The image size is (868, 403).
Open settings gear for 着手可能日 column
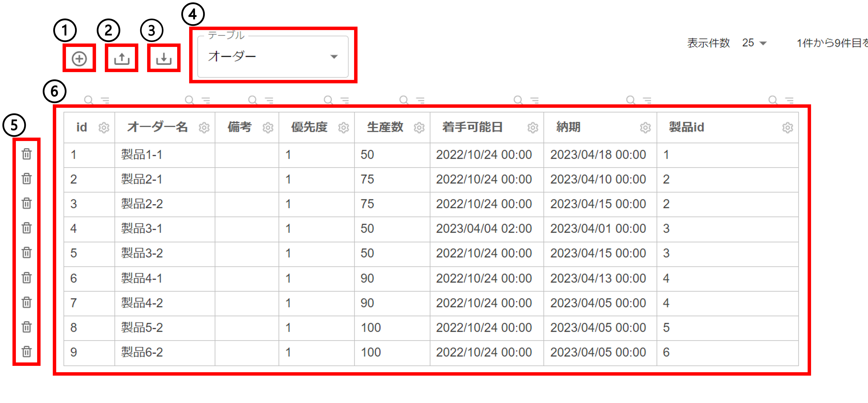[x=533, y=128]
